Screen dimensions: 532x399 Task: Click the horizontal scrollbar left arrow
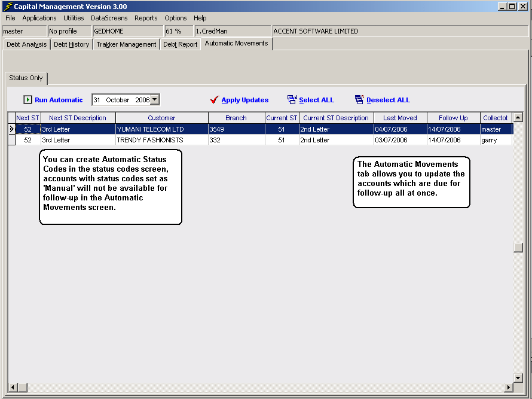point(13,387)
